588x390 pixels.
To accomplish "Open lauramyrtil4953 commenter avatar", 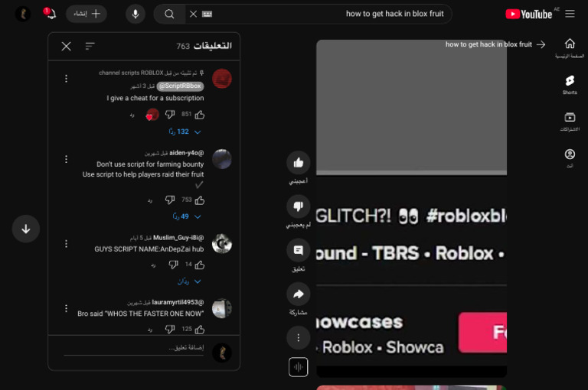I will point(222,308).
